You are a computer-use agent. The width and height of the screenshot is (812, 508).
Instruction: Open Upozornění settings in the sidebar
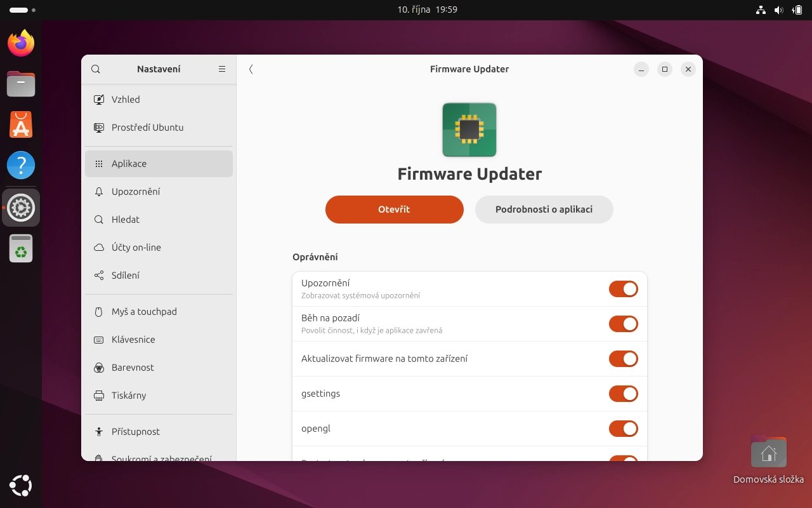tap(159, 192)
